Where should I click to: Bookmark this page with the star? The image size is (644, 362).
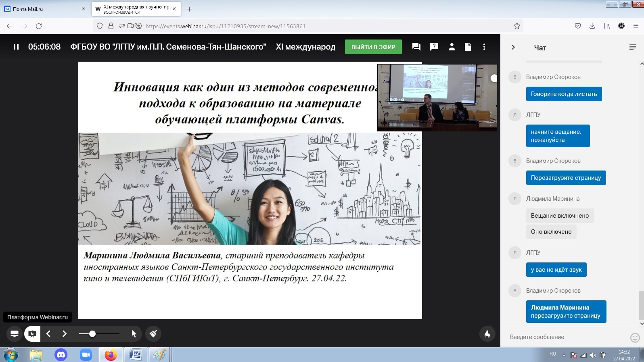(517, 26)
